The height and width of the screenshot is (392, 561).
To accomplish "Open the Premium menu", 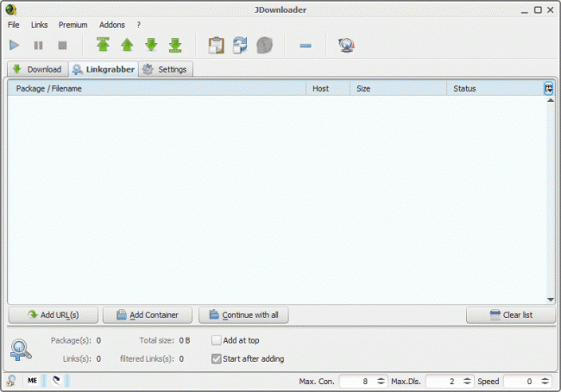I will (73, 25).
